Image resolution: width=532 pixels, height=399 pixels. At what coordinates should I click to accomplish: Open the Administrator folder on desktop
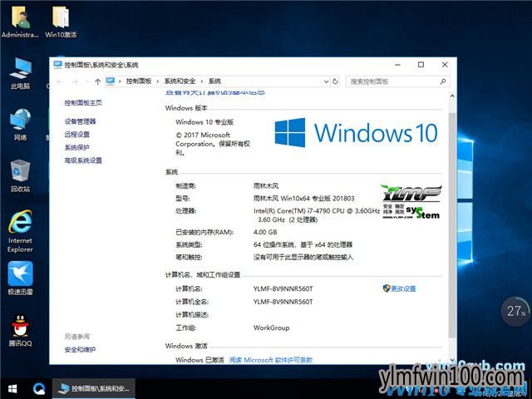tap(20, 21)
